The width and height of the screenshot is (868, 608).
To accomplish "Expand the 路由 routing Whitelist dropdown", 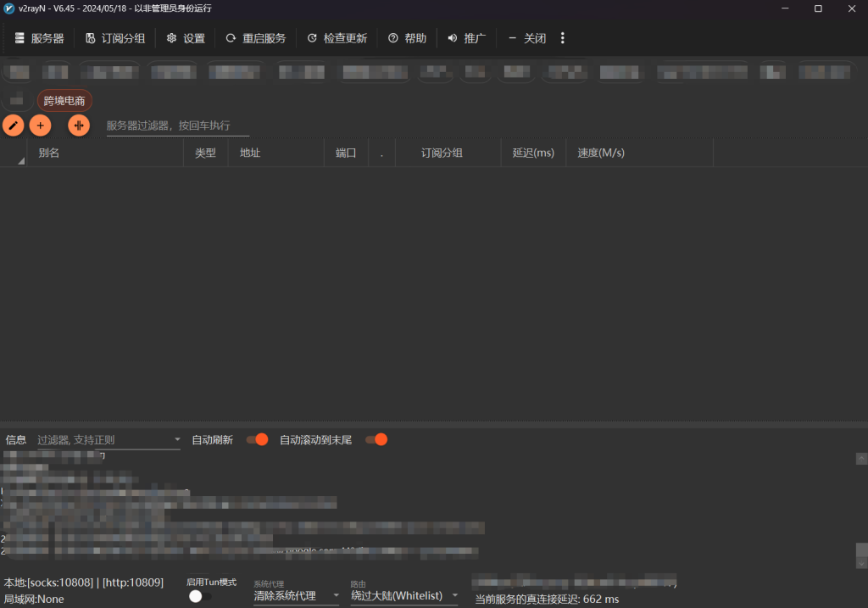I will (x=404, y=596).
